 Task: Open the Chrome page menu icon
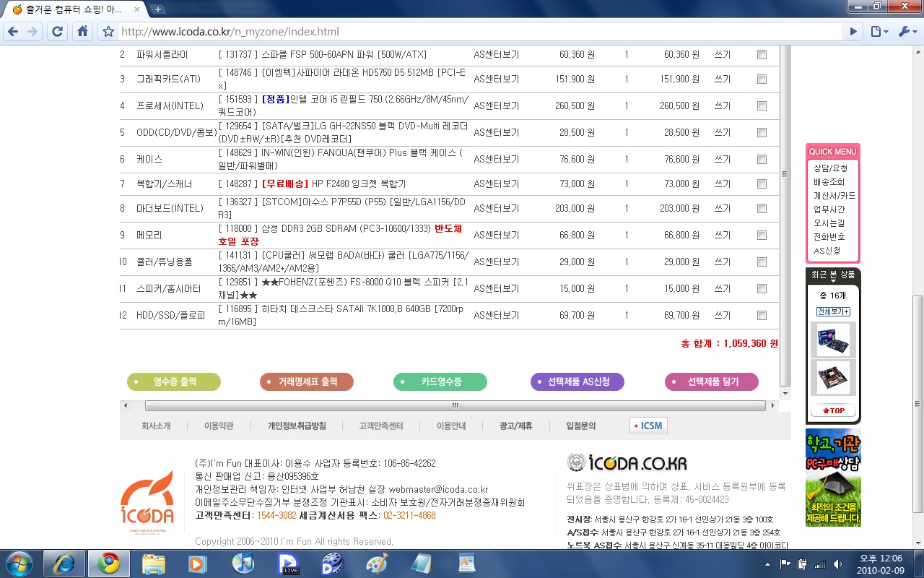point(878,32)
